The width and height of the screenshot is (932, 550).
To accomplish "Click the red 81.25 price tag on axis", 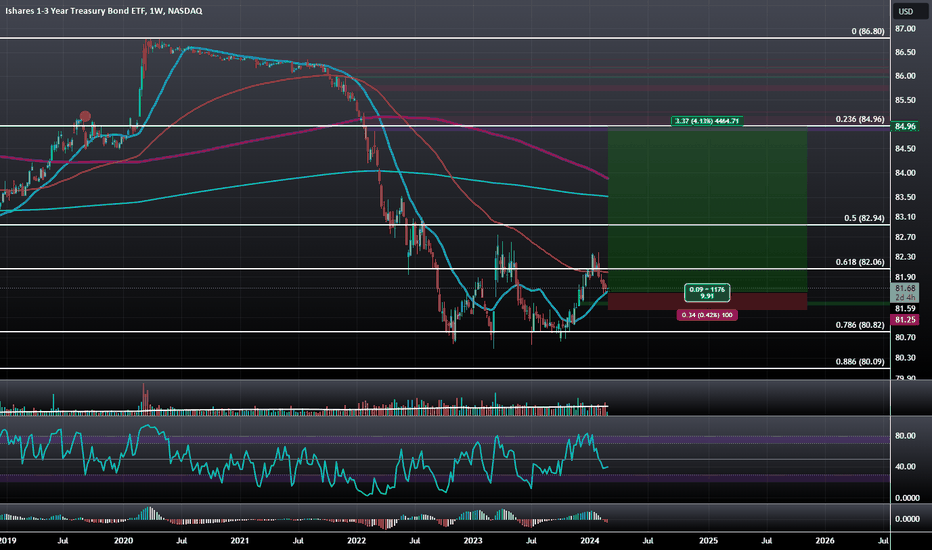I will [x=905, y=319].
